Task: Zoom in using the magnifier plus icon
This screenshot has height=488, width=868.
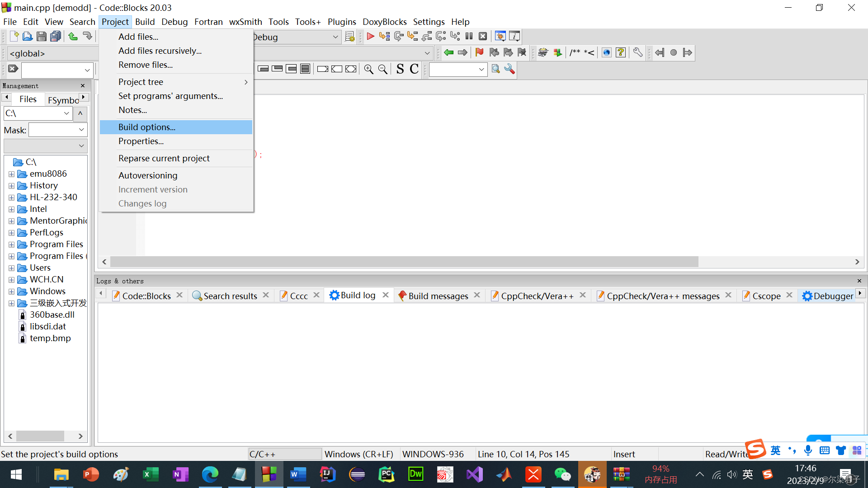Action: pos(368,69)
